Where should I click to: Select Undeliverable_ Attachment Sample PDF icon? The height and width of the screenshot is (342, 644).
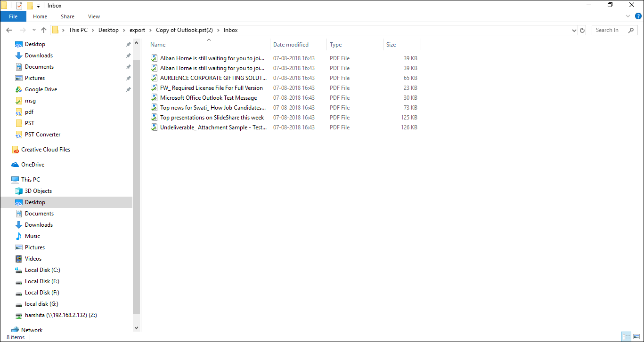(x=154, y=127)
